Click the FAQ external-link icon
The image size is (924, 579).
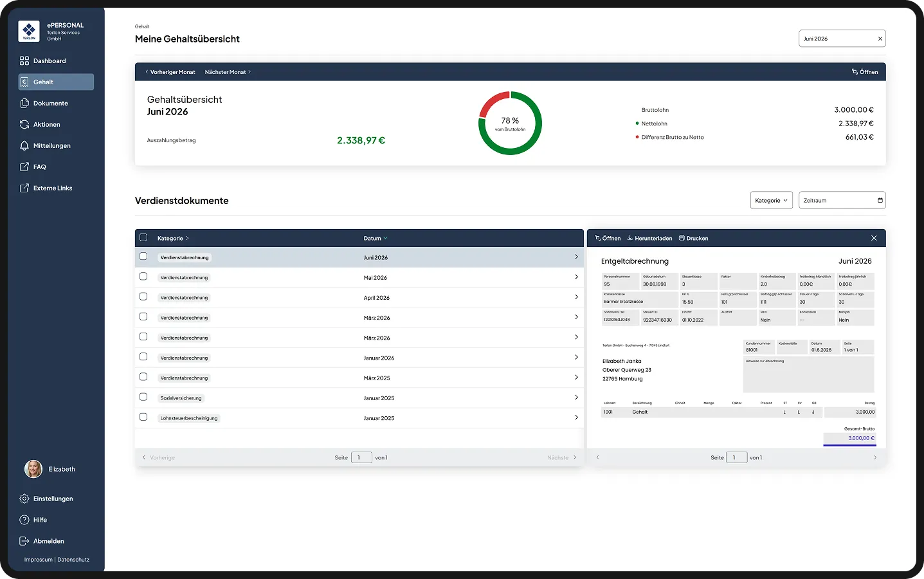pyautogui.click(x=24, y=167)
